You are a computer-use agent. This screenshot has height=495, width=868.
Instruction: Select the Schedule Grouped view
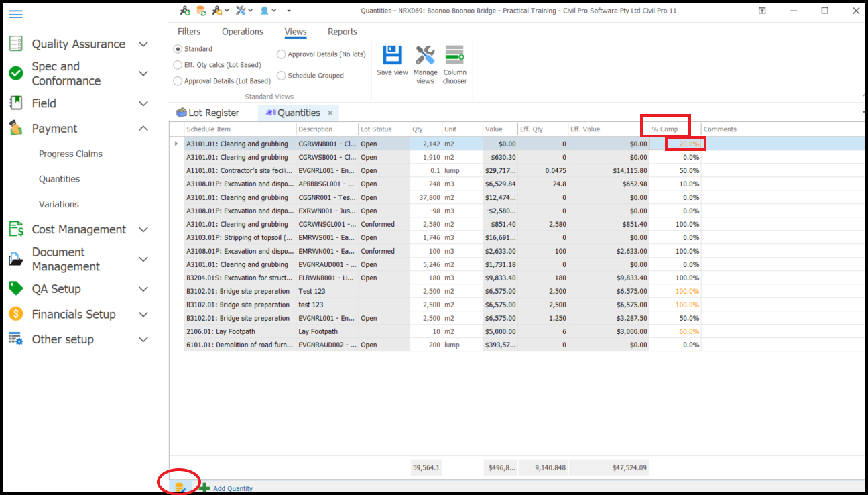pyautogui.click(x=282, y=76)
